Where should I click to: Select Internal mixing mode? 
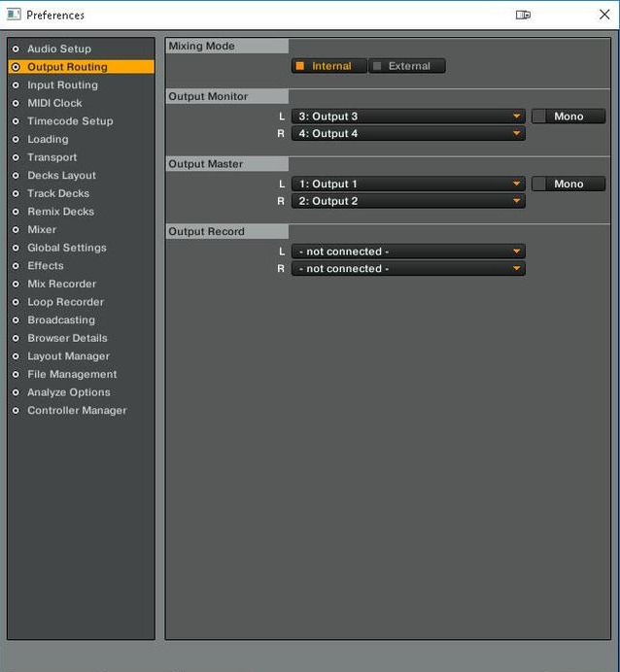[x=328, y=66]
